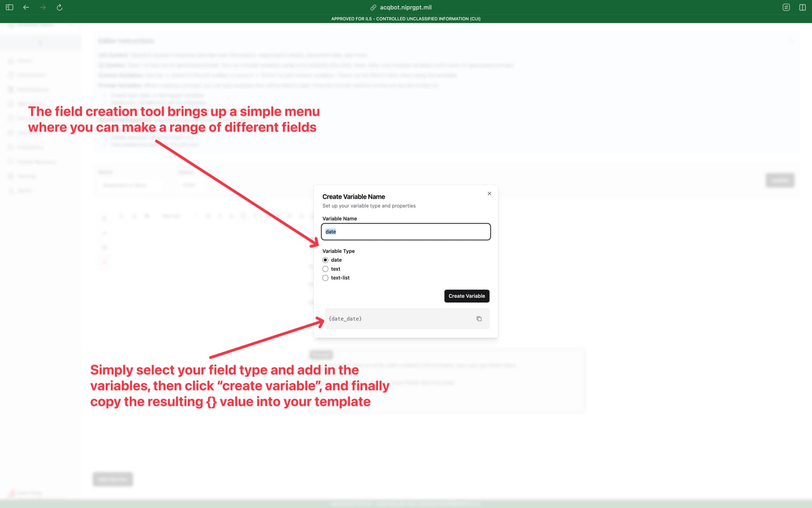Open the reader icon in the top right
The width and height of the screenshot is (812, 508).
click(x=786, y=7)
